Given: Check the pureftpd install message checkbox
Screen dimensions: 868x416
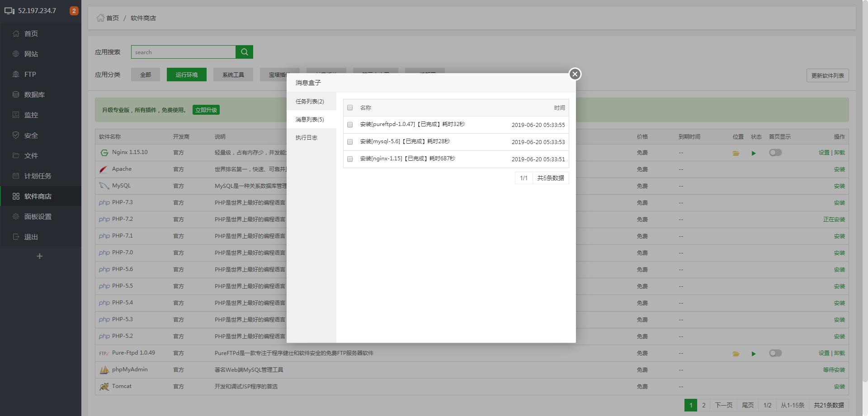Looking at the screenshot, I should [350, 125].
